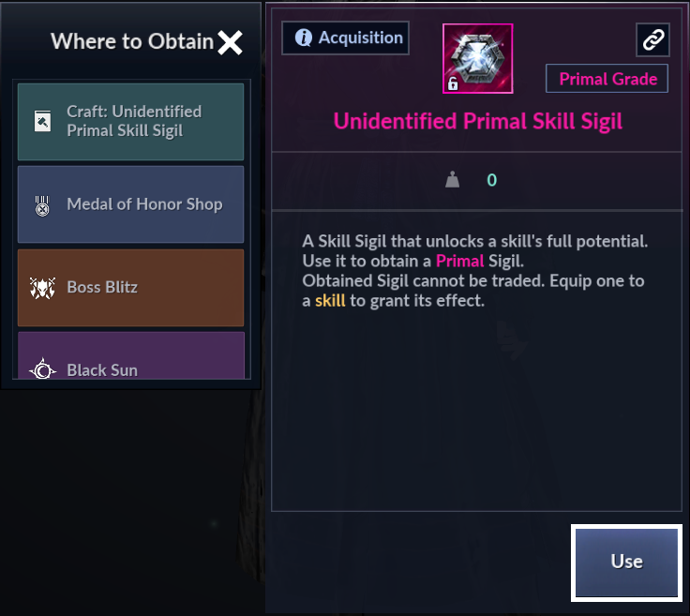Select Craft: Unidentified Primal Skill Sigil entry
Viewport: 690px width, 616px height.
tap(130, 122)
